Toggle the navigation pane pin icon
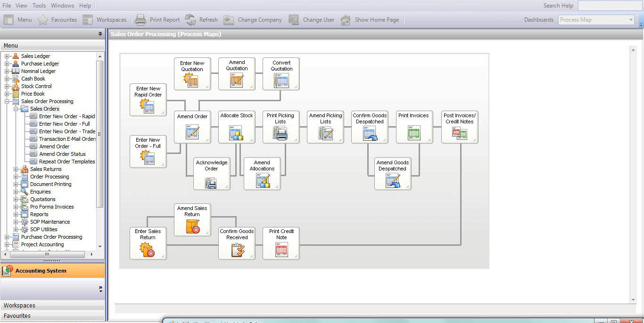644x323 pixels. [100, 34]
